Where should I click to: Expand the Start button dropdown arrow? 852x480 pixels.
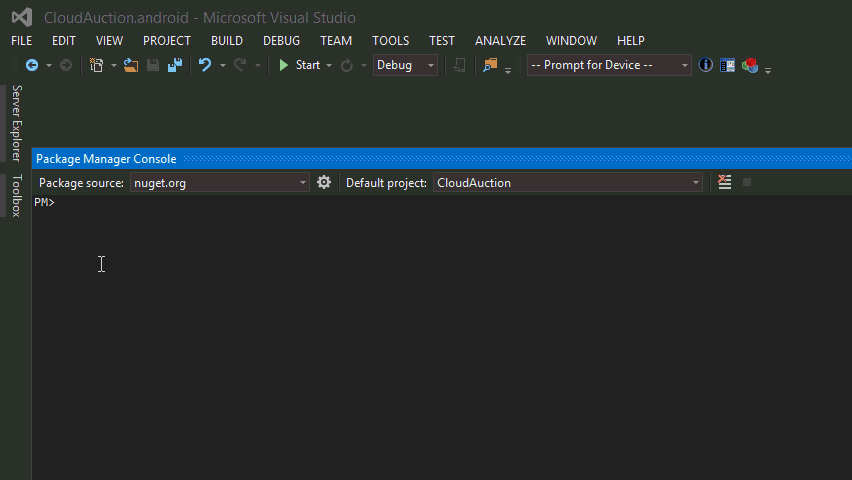(329, 65)
